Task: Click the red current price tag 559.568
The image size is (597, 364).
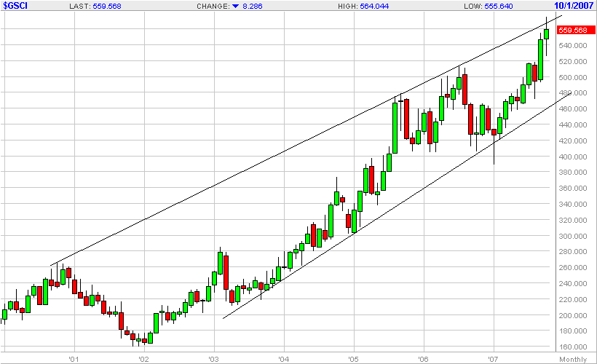Action: point(575,30)
